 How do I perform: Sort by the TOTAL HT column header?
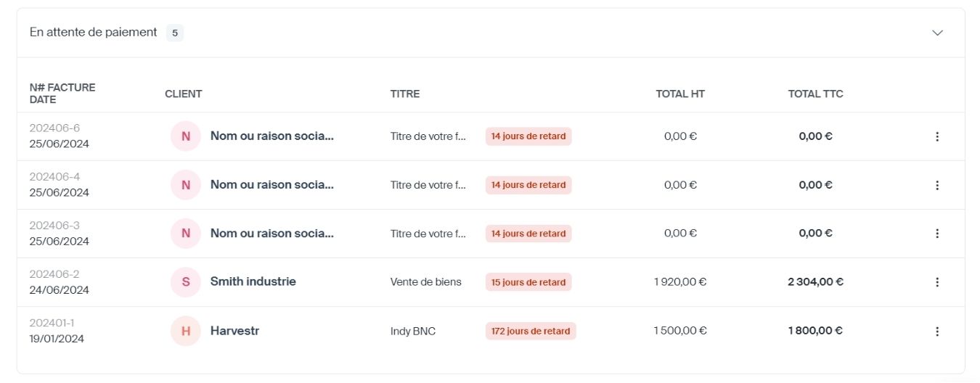pos(680,94)
